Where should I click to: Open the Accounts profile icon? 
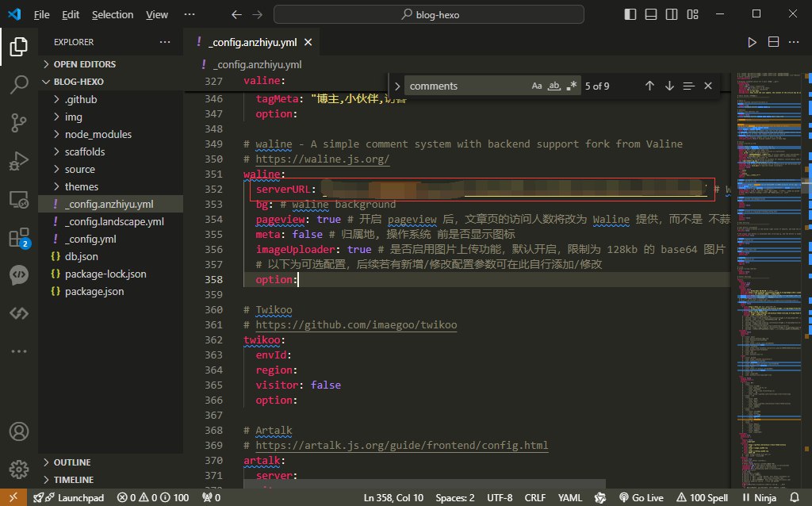[x=18, y=432]
